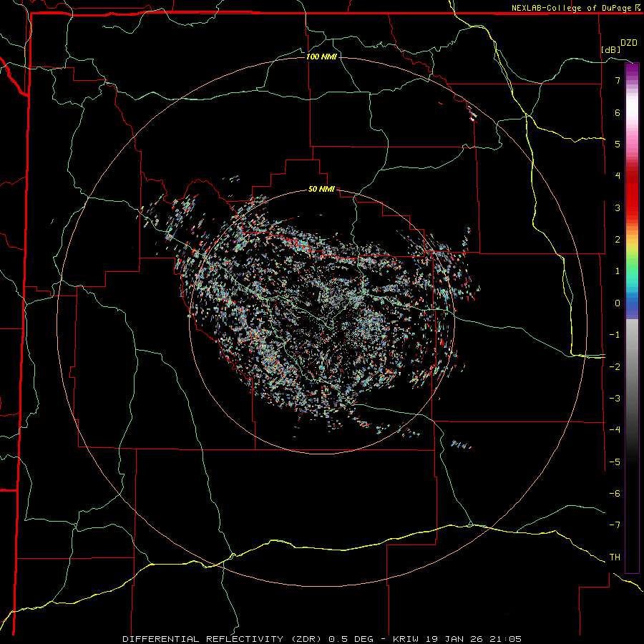Click the DZD legend title
Screen dimensions: 644x644
click(629, 43)
